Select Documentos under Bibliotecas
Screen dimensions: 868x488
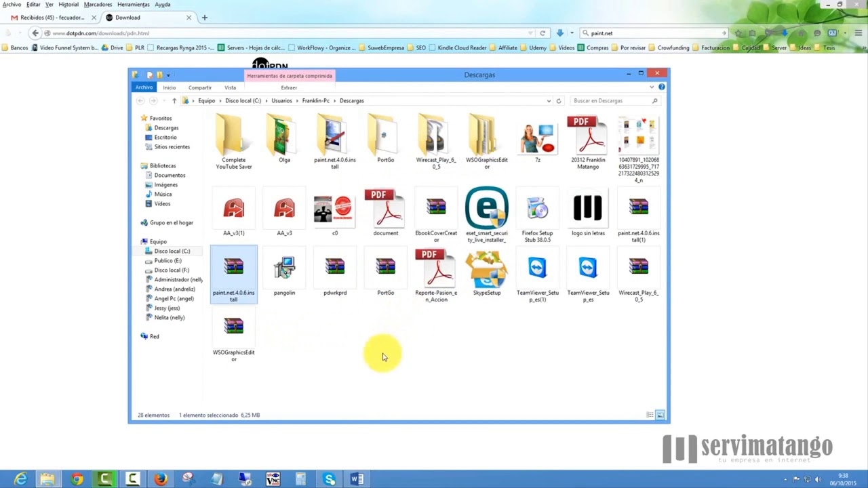[x=170, y=175]
